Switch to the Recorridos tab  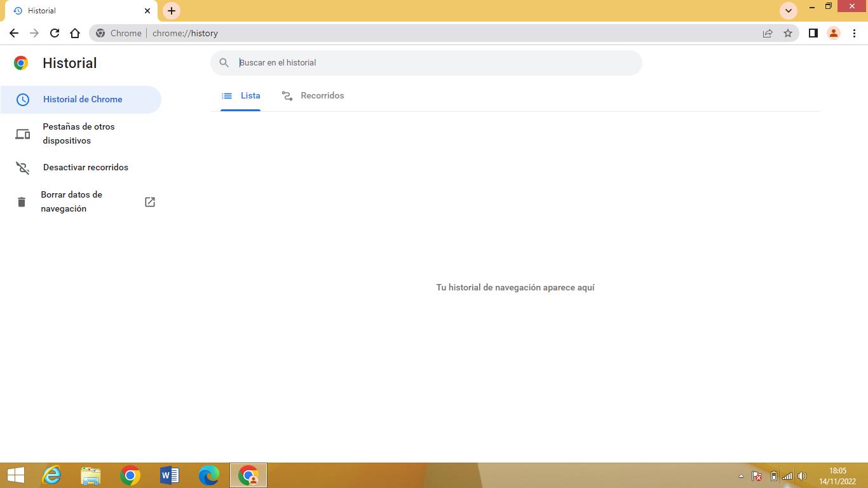(313, 96)
